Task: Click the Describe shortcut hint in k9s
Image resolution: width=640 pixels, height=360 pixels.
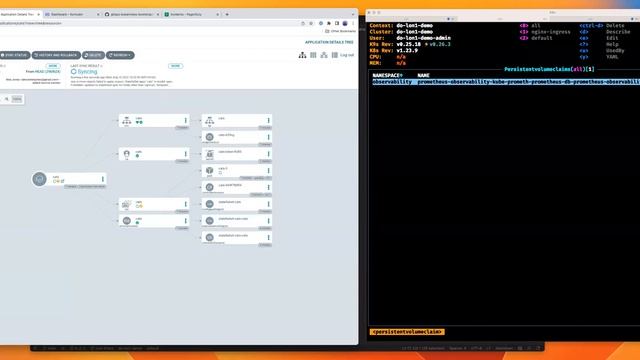Action: (x=618, y=31)
